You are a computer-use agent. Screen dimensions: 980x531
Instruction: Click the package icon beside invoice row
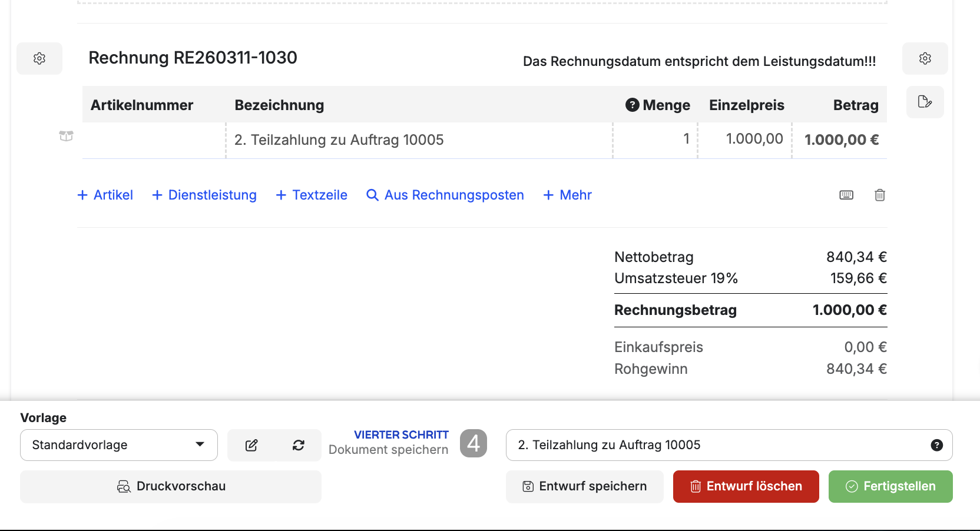66,136
